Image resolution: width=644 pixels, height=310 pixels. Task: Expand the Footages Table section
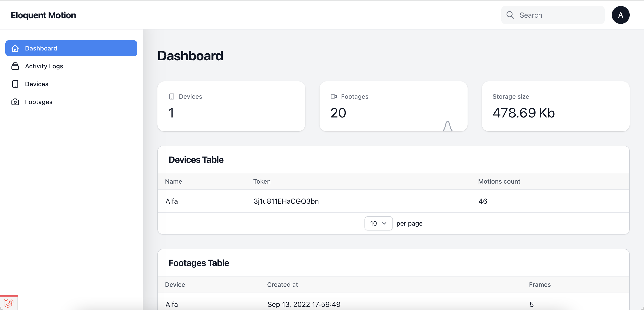click(x=199, y=262)
